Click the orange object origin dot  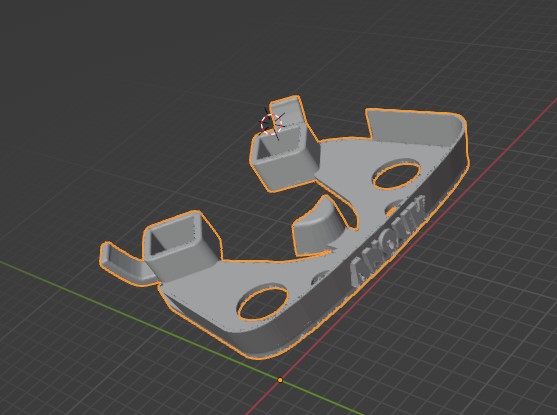[280, 380]
